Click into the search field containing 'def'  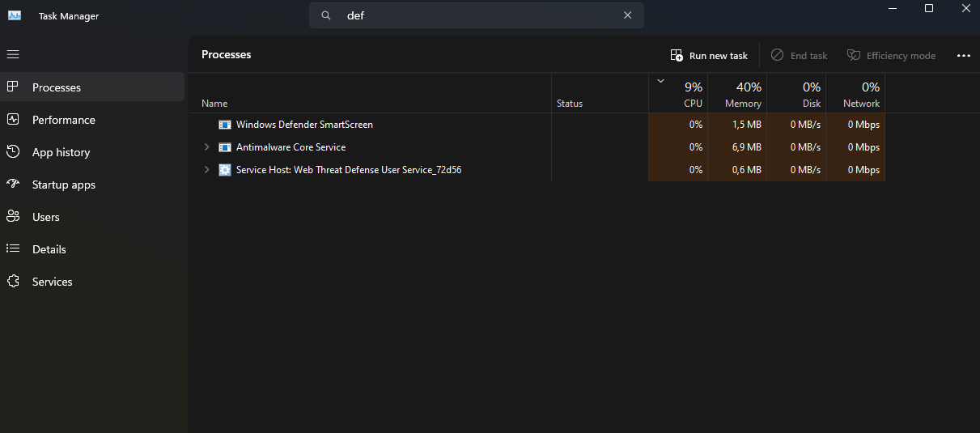tap(477, 15)
